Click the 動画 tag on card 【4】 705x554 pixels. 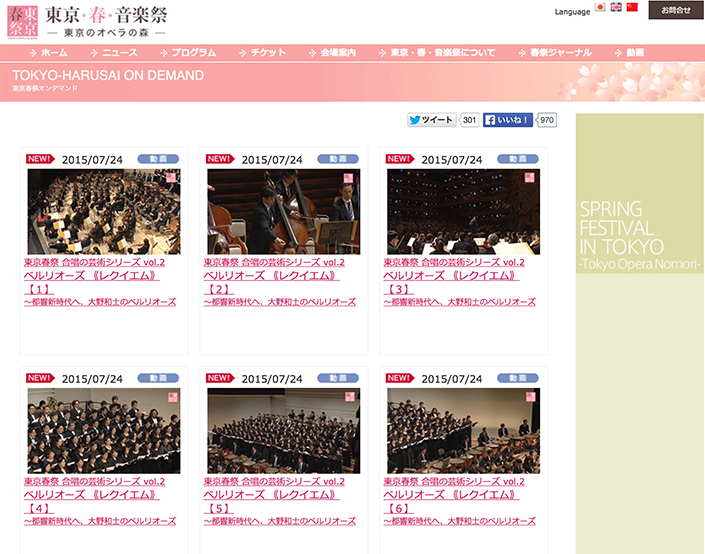pos(158,378)
